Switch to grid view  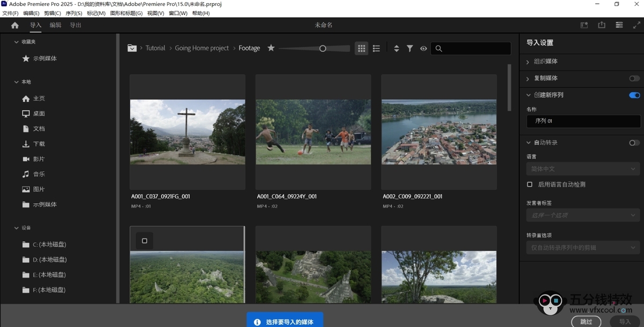coord(361,48)
